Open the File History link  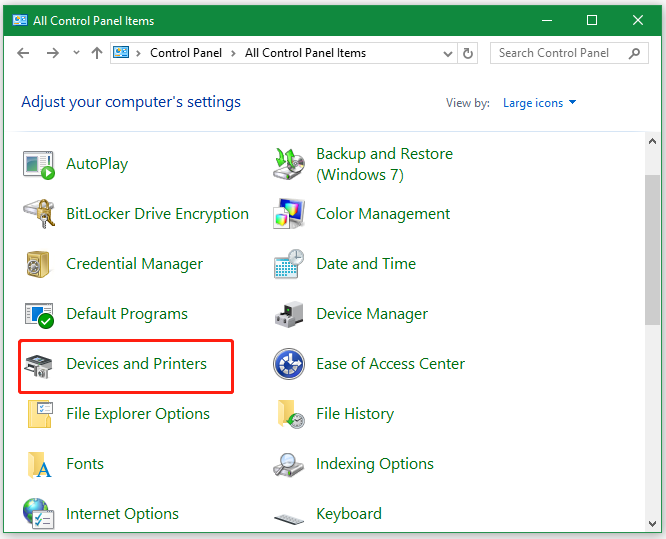click(x=355, y=414)
